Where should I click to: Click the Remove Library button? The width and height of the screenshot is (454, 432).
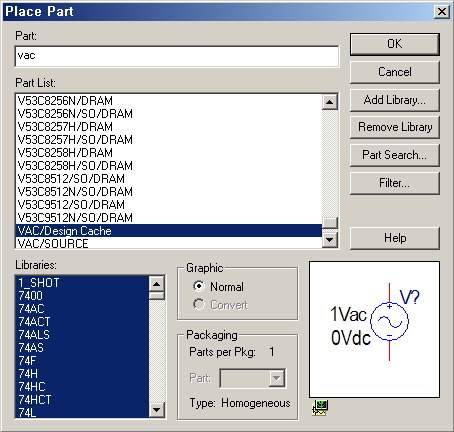tap(395, 127)
